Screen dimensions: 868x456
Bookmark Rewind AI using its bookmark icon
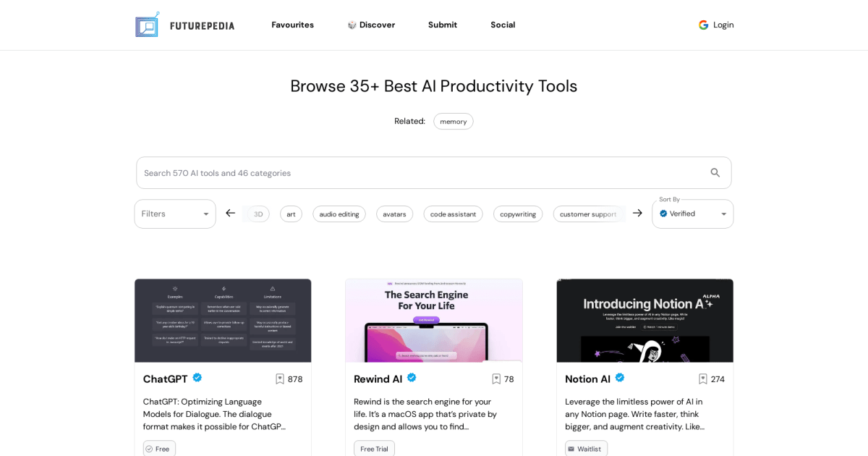point(495,379)
